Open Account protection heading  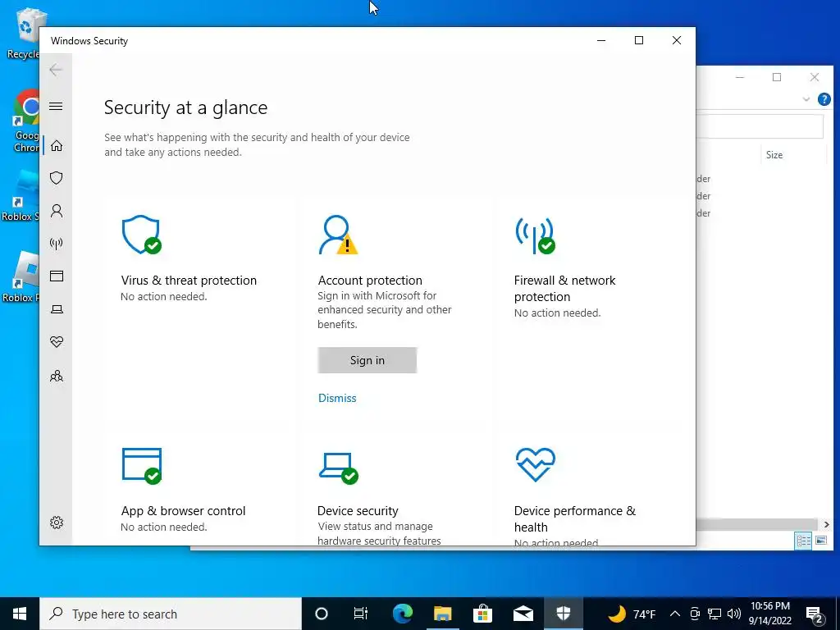point(370,281)
